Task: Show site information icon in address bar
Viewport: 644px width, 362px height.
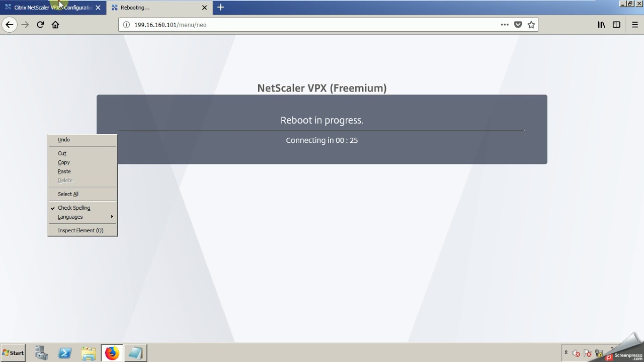Action: pyautogui.click(x=126, y=25)
